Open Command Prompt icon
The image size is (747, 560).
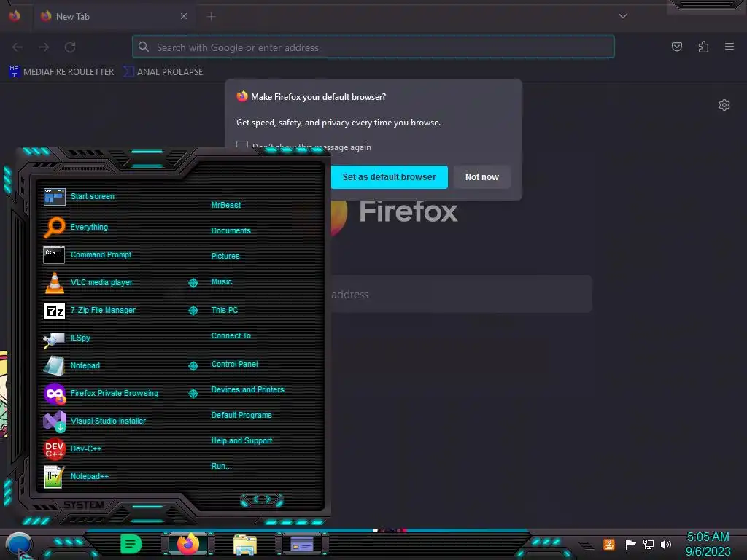54,254
